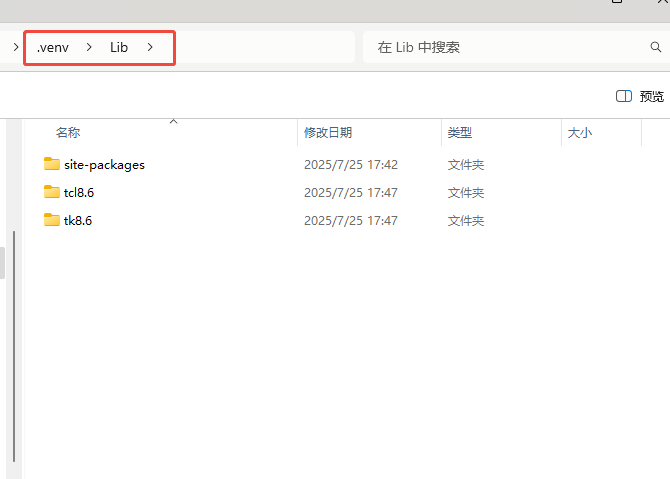Sort by the 修改日期 column header
670x479 pixels.
click(x=328, y=133)
